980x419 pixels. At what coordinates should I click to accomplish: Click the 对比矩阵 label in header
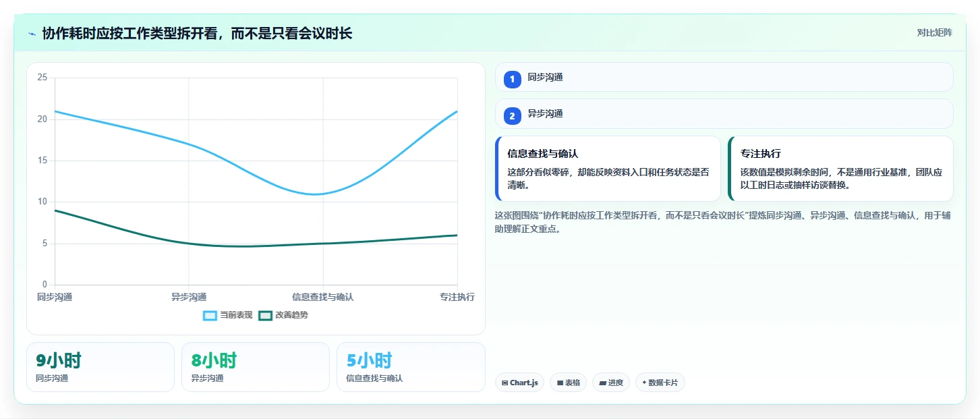click(x=934, y=33)
